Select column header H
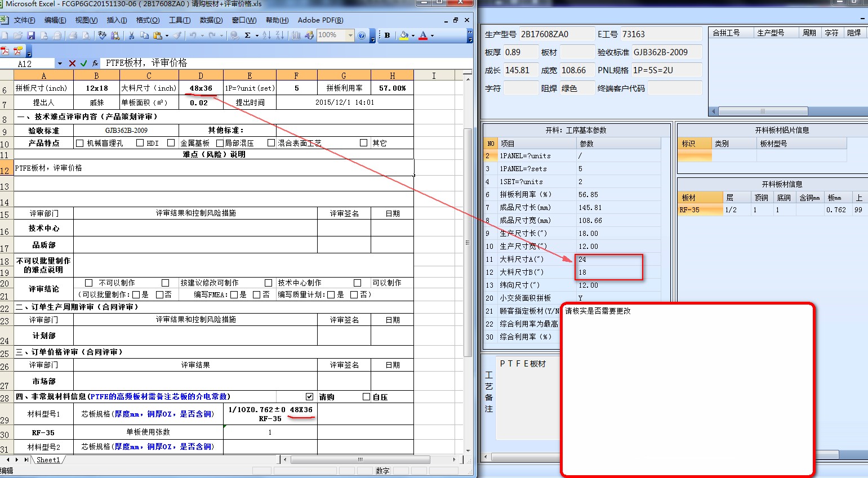This screenshot has width=868, height=478. [x=393, y=75]
